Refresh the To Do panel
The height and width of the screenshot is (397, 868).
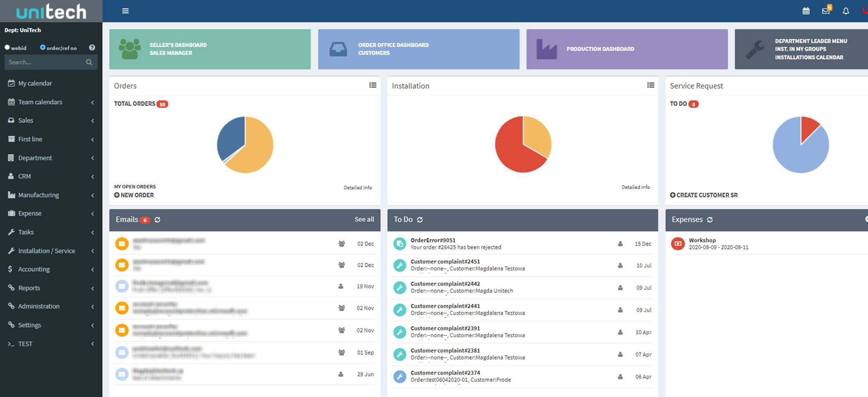[420, 220]
